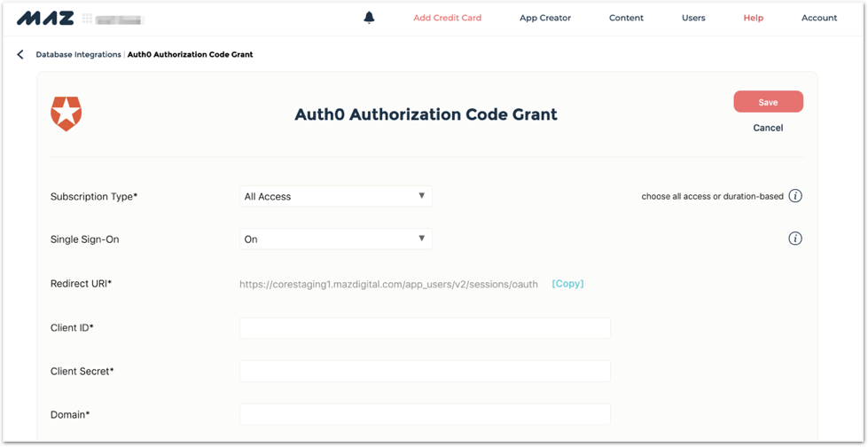
Task: Click the Subscription Type* label
Action: click(94, 197)
